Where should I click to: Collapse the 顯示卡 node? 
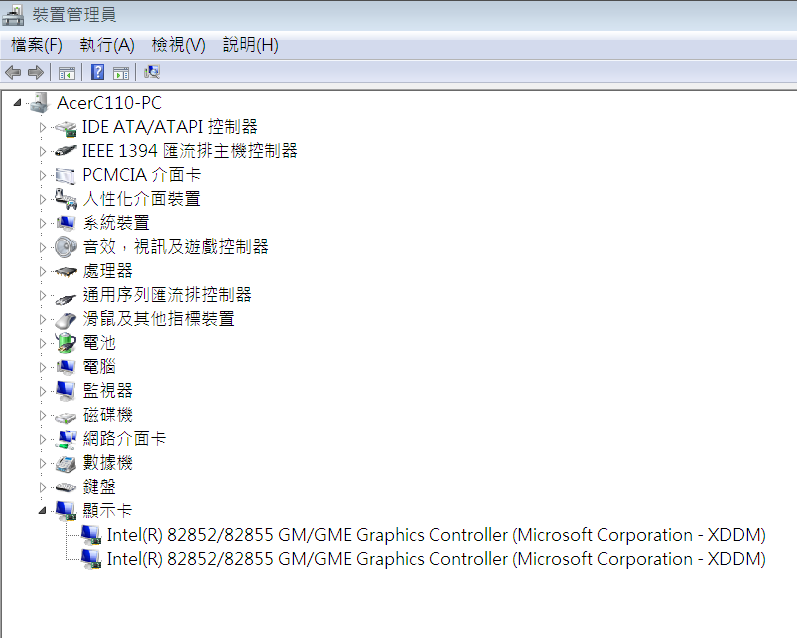click(x=43, y=510)
